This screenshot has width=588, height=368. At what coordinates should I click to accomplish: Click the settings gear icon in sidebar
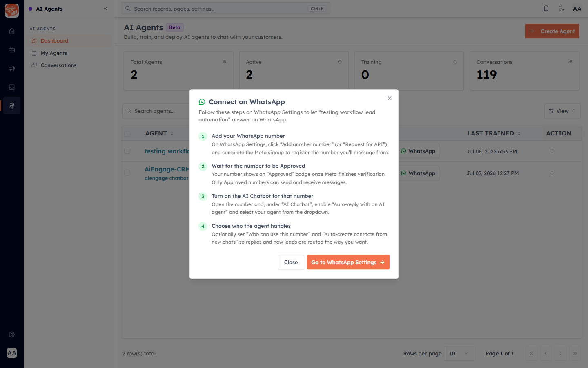tap(12, 334)
